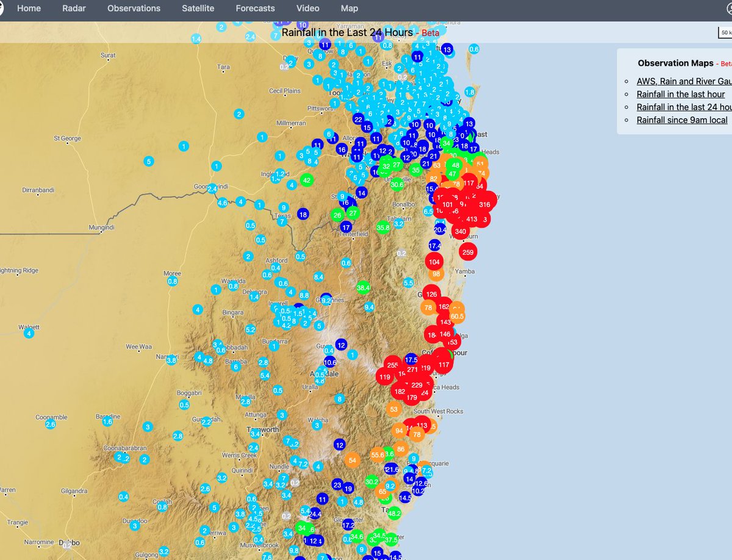732x560 pixels.
Task: Select the red 113 rainfall marker
Action: tap(422, 425)
